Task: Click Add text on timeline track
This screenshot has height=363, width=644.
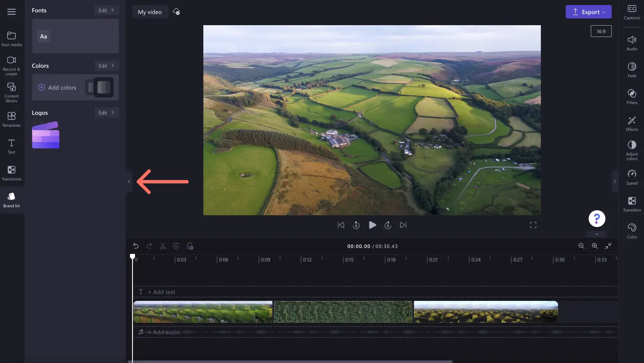Action: tap(162, 292)
